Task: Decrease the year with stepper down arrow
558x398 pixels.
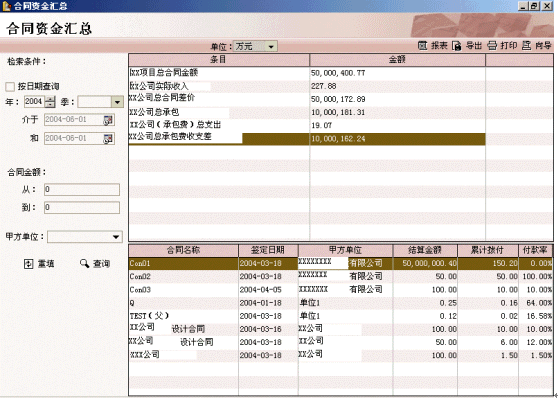Action: click(51, 105)
